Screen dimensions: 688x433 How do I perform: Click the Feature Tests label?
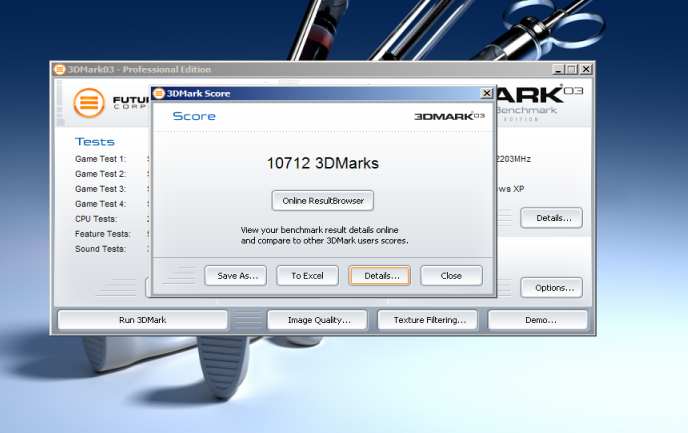tap(103, 234)
